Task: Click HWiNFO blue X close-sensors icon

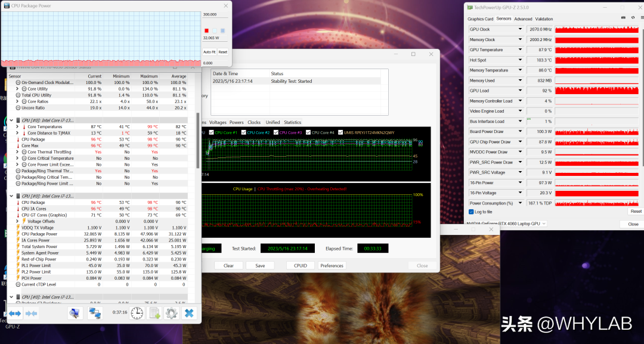Action: click(189, 314)
